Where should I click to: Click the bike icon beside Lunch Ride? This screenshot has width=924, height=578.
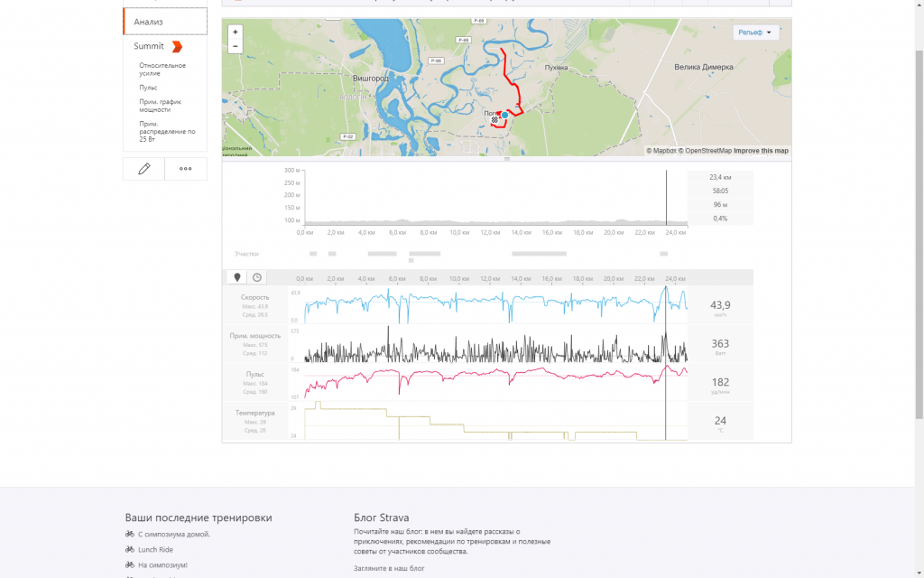[x=130, y=549]
